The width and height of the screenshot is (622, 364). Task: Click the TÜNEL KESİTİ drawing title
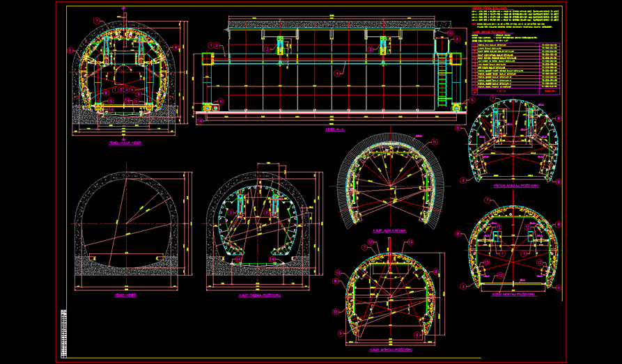pyautogui.click(x=125, y=295)
